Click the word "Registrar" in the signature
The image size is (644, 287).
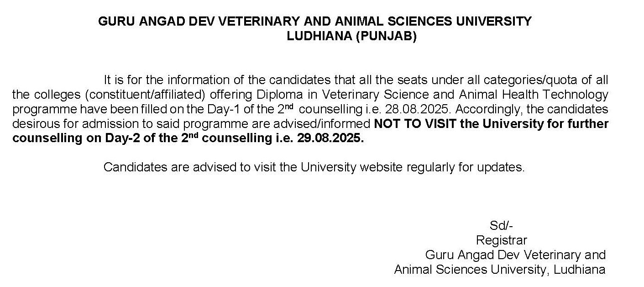(502, 240)
